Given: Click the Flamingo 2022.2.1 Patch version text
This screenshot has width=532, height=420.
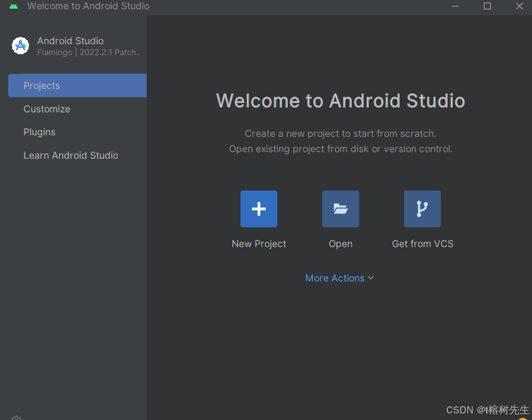Looking at the screenshot, I should pos(88,52).
